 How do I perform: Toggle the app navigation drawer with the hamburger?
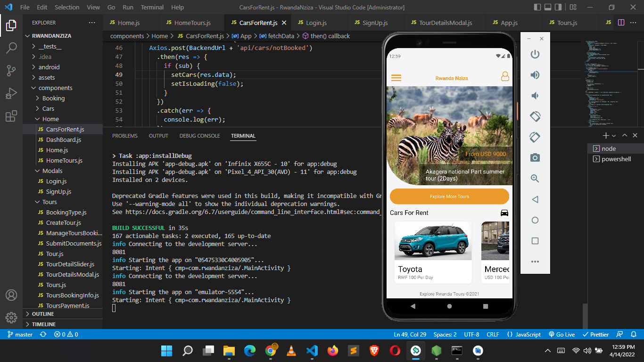(x=396, y=77)
